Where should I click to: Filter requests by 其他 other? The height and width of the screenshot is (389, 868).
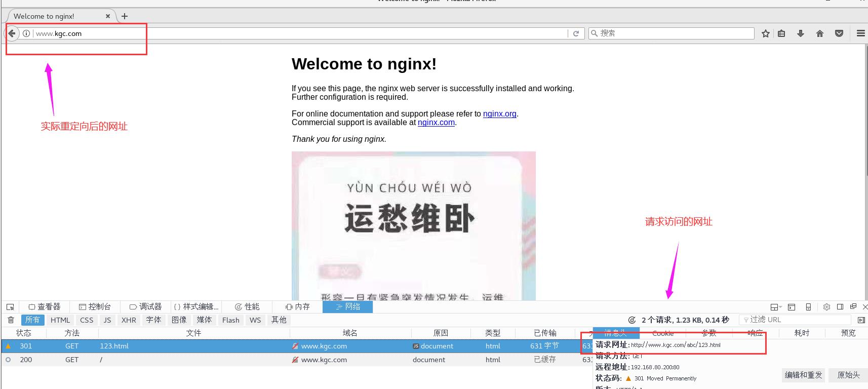[x=279, y=320]
